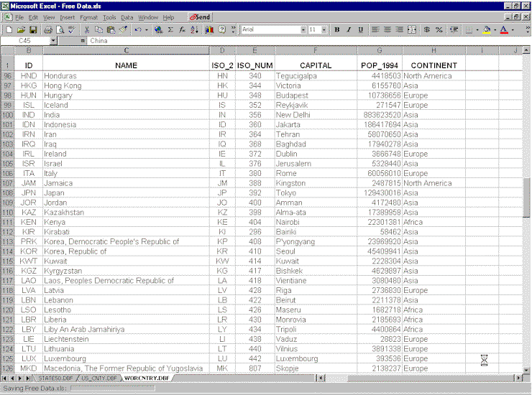This screenshot has height=395, width=532.
Task: Click the Sort Ascending icon
Action: (194, 30)
